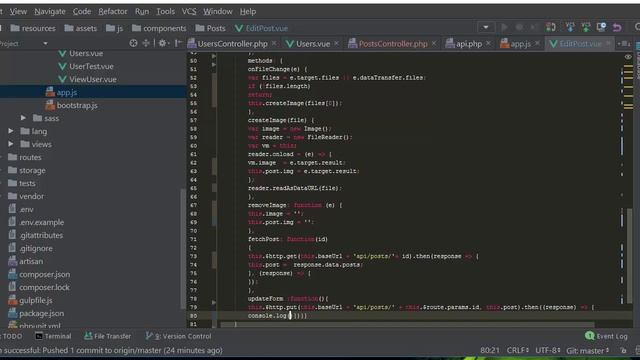Open the TODO tool window
This screenshot has width=640, height=360.
point(11,336)
